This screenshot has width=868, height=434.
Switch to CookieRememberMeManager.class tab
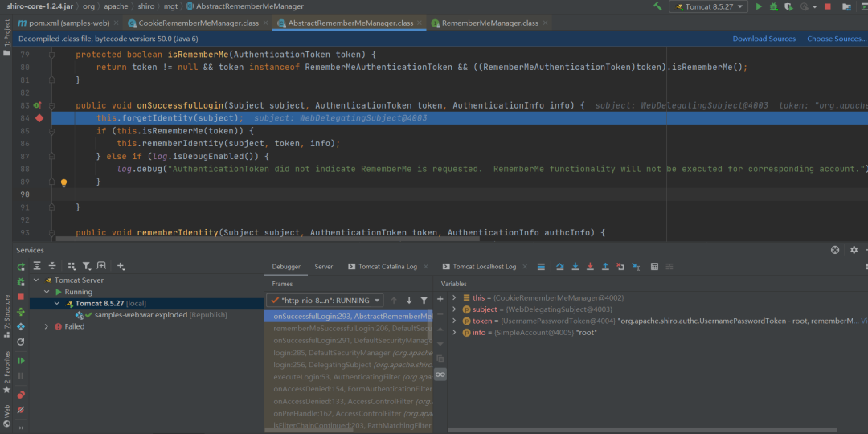[x=199, y=23]
